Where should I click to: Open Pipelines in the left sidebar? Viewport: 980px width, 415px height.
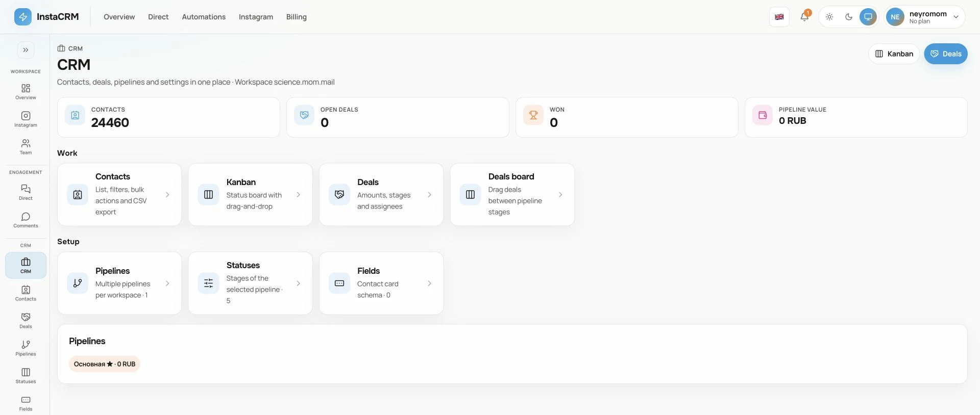(x=26, y=348)
